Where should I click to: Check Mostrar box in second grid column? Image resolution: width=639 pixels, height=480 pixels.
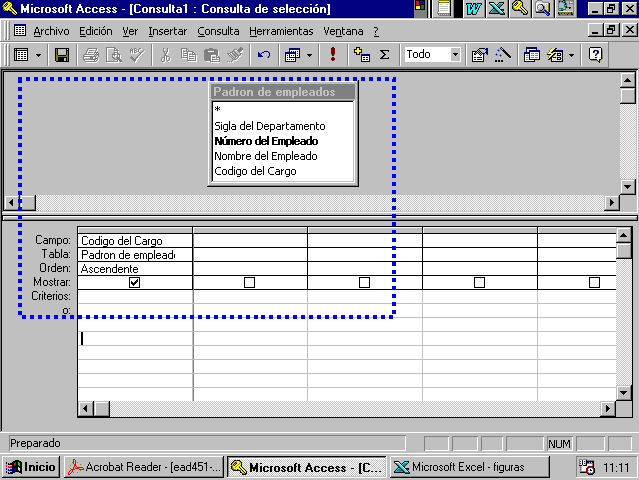point(249,282)
